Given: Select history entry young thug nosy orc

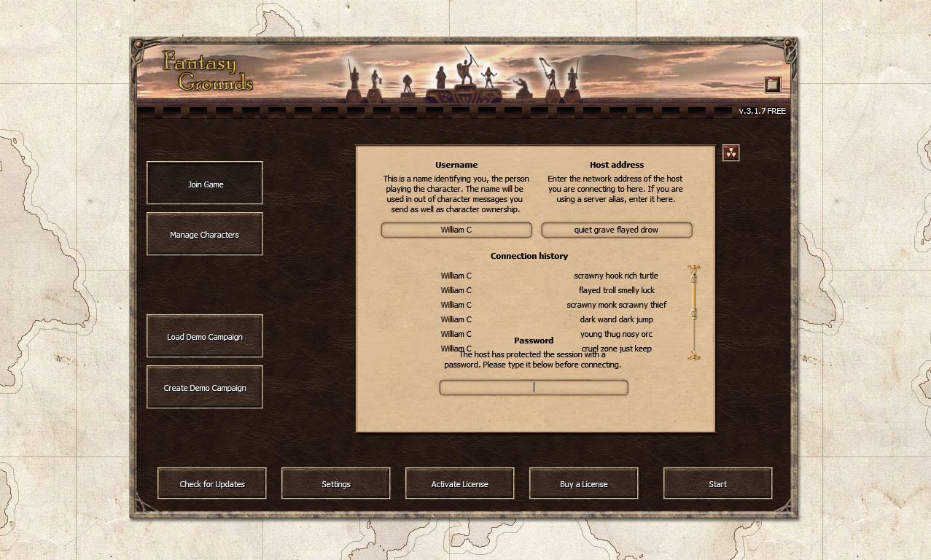Looking at the screenshot, I should [617, 334].
